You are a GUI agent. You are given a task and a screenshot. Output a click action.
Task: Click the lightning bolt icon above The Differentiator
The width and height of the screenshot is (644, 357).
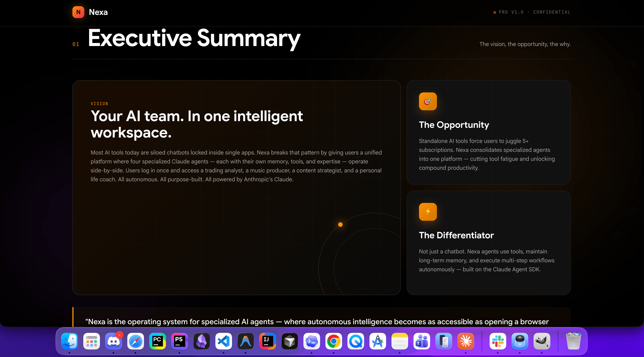coord(428,212)
